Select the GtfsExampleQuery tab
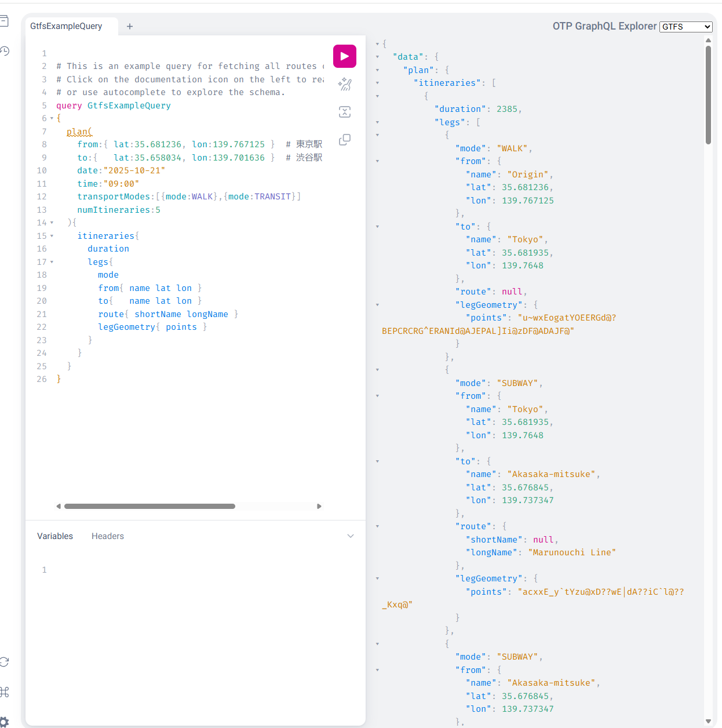Screen dimensions: 722x728 click(66, 26)
